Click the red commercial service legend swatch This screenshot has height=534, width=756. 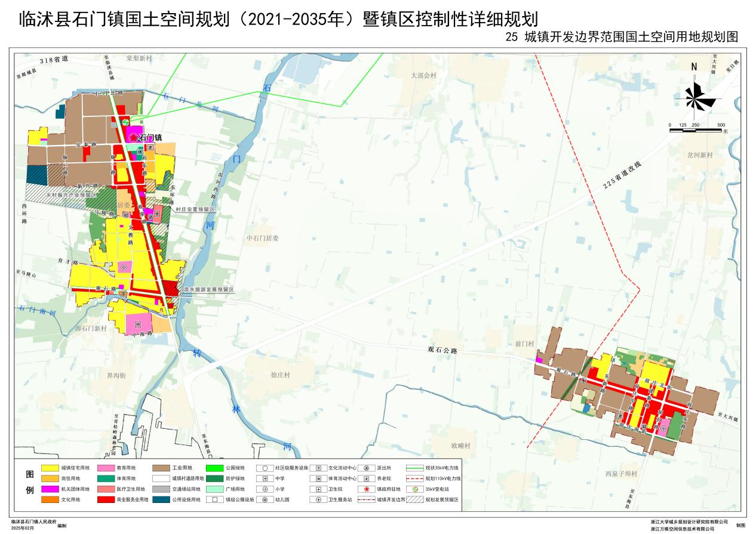click(105, 499)
